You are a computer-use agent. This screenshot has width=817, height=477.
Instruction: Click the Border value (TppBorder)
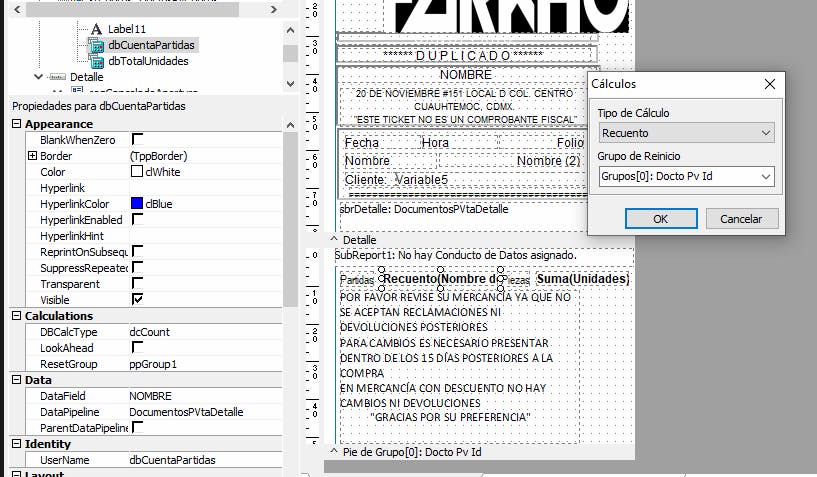[x=158, y=156]
